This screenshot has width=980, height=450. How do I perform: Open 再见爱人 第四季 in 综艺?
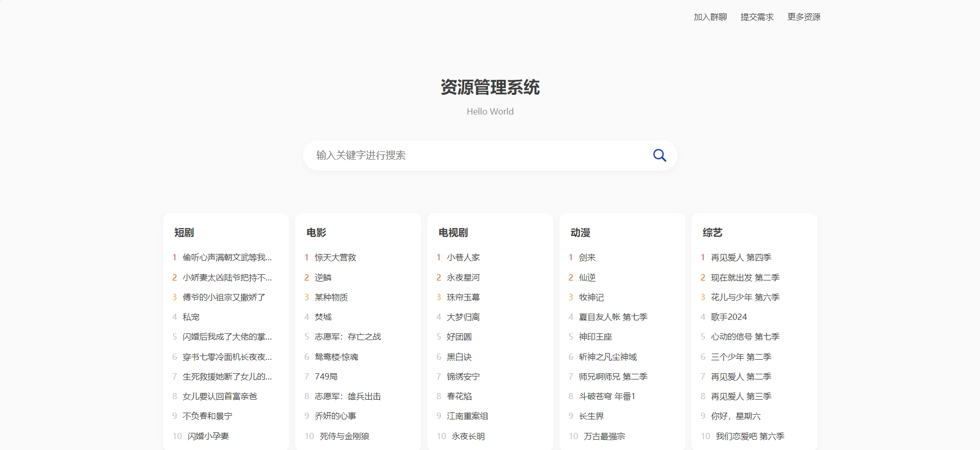(x=741, y=258)
